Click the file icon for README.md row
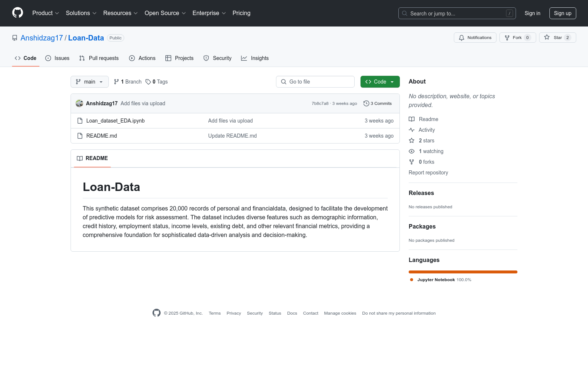The height and width of the screenshot is (368, 588). click(x=80, y=136)
